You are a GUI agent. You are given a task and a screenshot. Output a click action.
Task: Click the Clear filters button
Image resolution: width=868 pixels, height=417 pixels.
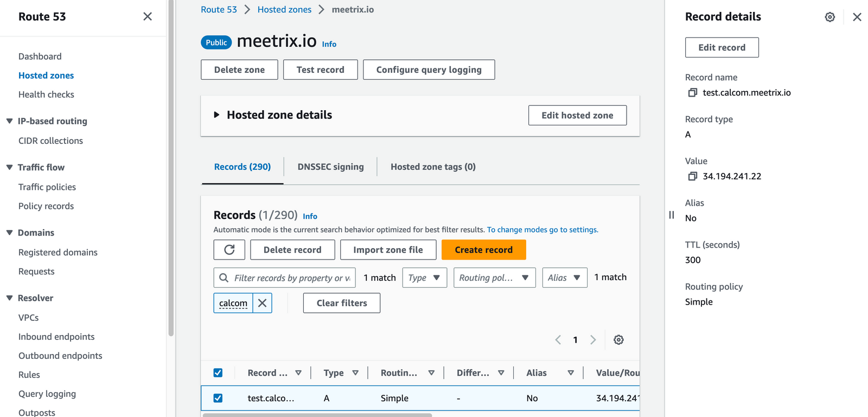click(342, 303)
